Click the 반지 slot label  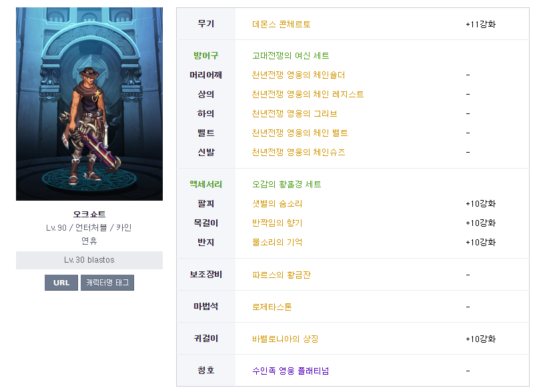(x=206, y=242)
